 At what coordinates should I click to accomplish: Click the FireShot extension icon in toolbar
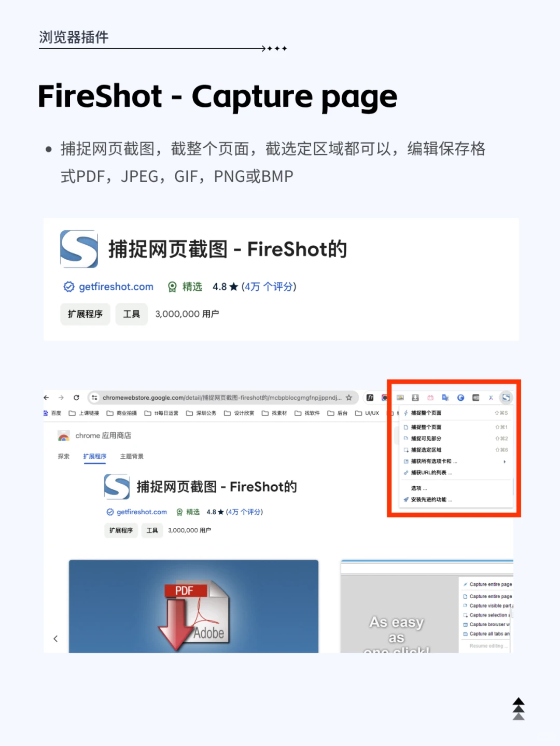506,398
